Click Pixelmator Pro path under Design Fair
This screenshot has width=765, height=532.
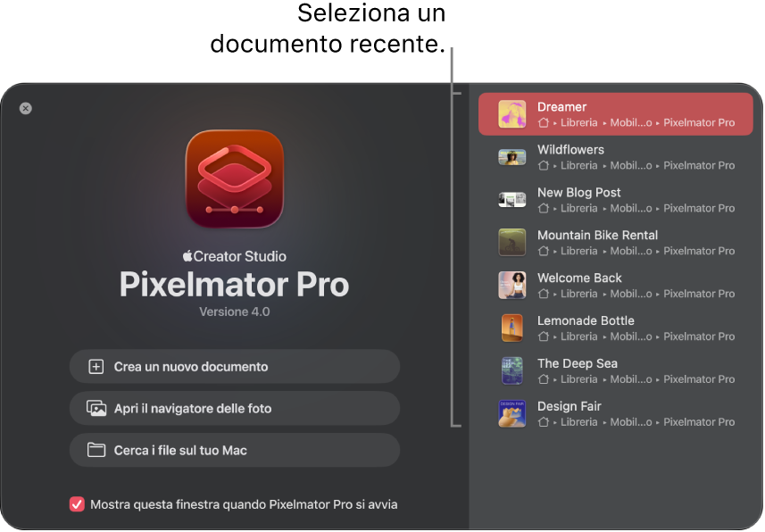tap(699, 422)
